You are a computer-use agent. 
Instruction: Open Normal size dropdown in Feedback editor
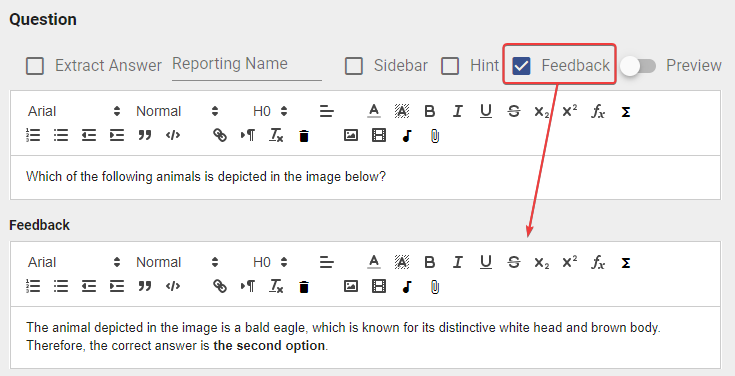(x=177, y=262)
